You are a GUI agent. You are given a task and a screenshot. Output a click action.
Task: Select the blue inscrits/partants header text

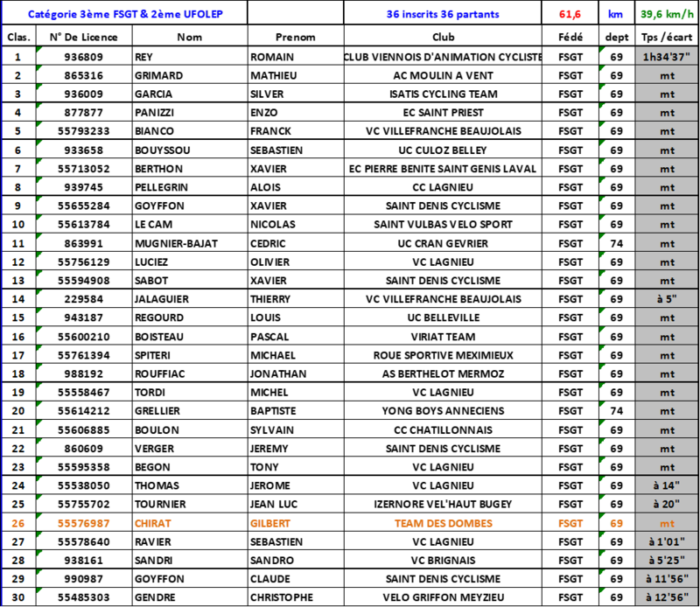pos(443,15)
